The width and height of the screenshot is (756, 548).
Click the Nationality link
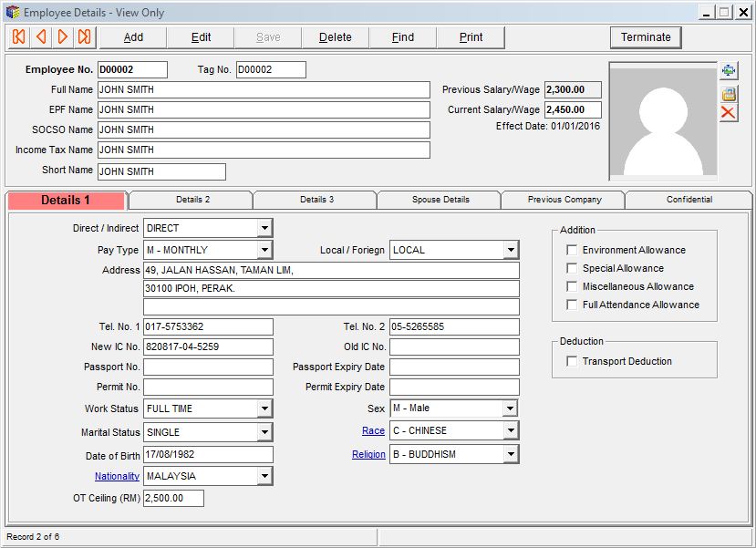pyautogui.click(x=117, y=476)
